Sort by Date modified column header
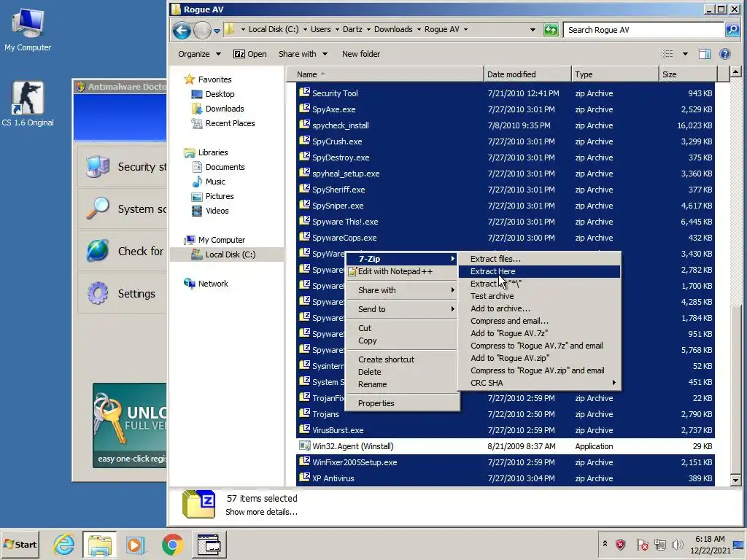Image resolution: width=747 pixels, height=560 pixels. coord(527,74)
